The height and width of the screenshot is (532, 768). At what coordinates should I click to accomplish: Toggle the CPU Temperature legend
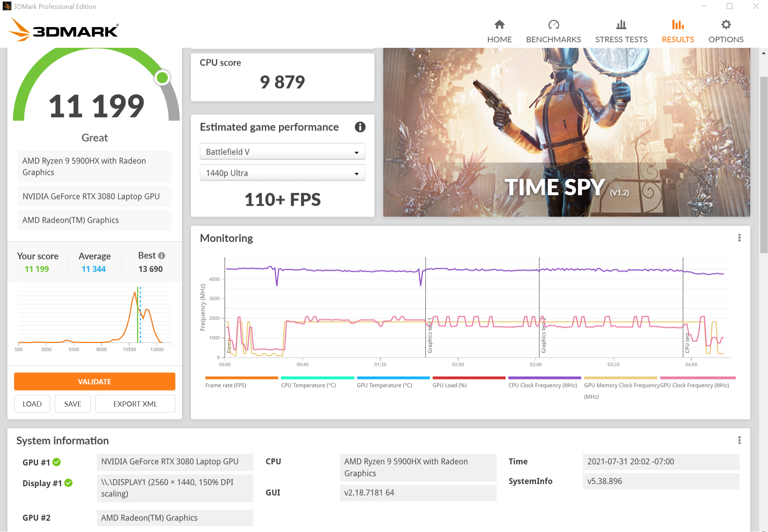click(x=317, y=383)
